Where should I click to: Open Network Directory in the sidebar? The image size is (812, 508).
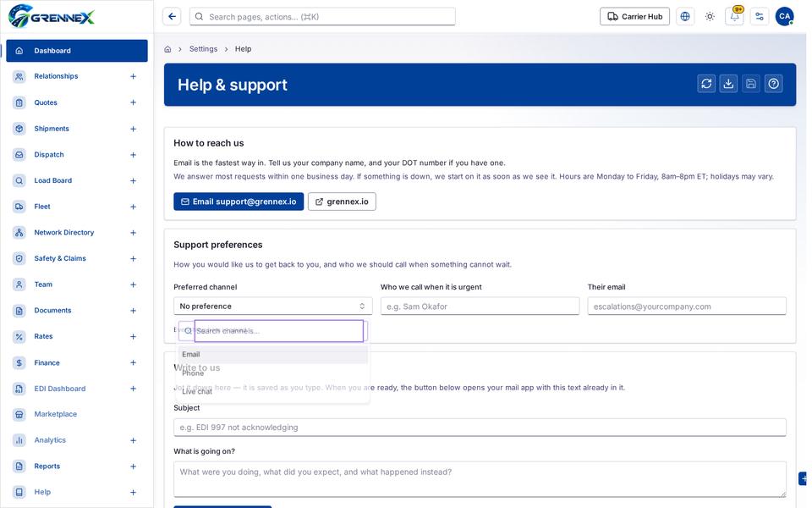pos(64,233)
